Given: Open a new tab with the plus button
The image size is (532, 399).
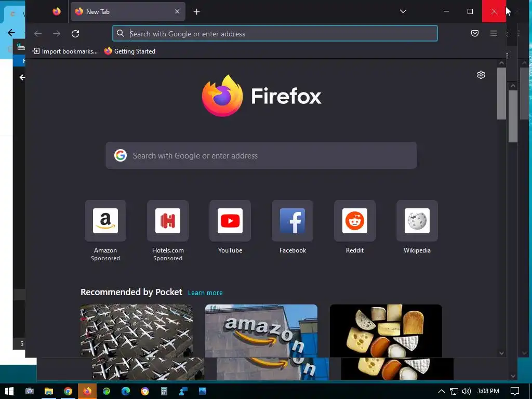Looking at the screenshot, I should [196, 12].
